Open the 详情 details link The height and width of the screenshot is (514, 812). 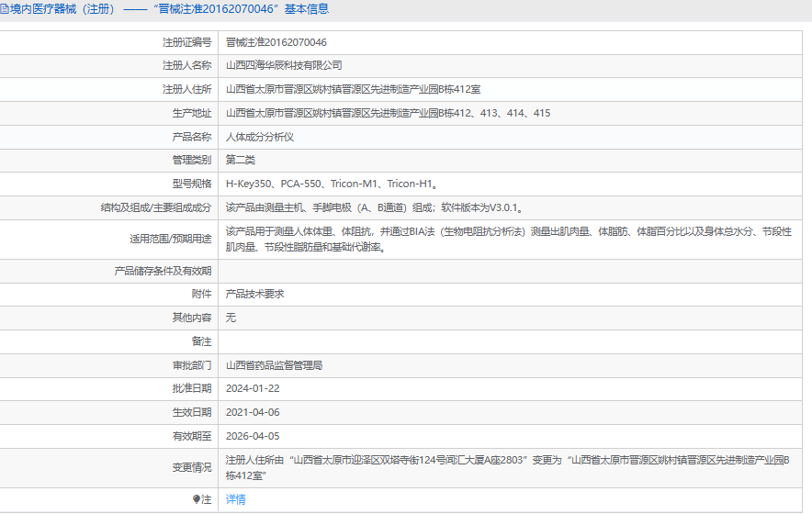(x=236, y=499)
